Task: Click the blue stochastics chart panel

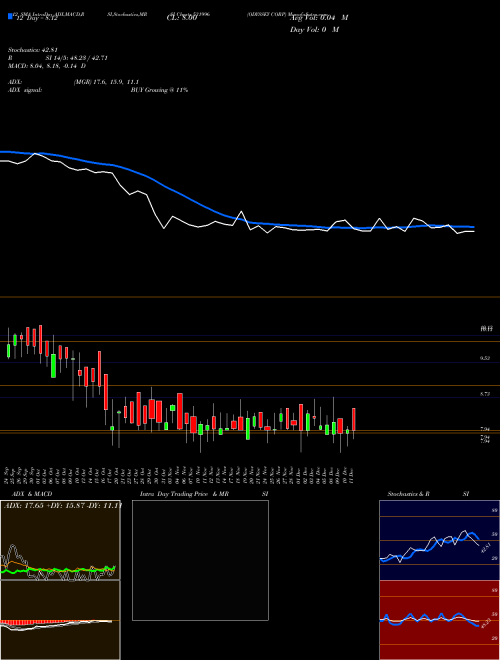Action: (x=439, y=540)
